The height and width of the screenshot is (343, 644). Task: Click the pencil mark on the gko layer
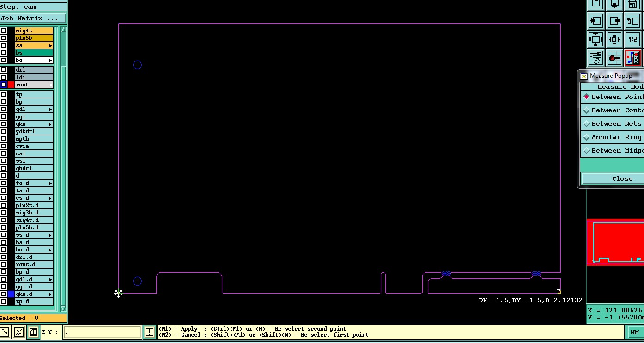(50, 124)
